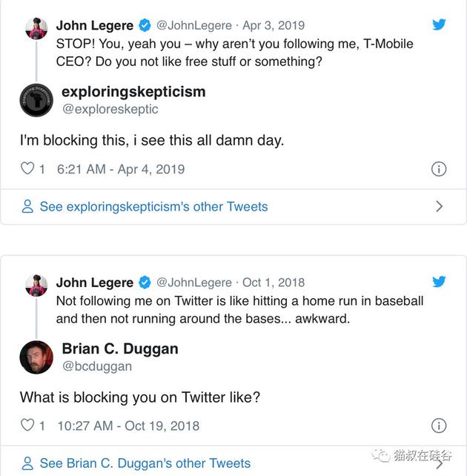The image size is (467, 476).
Task: Click exploringskepticism profile avatar
Action: (36, 99)
